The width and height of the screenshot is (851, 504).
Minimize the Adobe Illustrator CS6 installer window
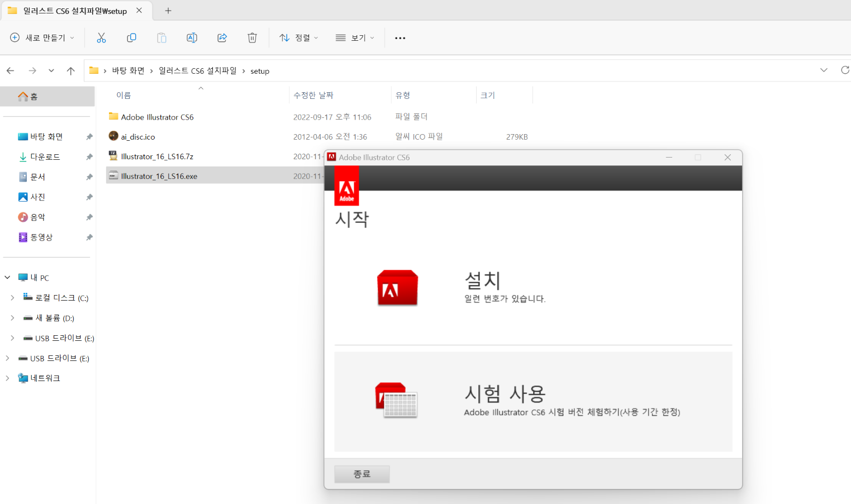tap(669, 158)
